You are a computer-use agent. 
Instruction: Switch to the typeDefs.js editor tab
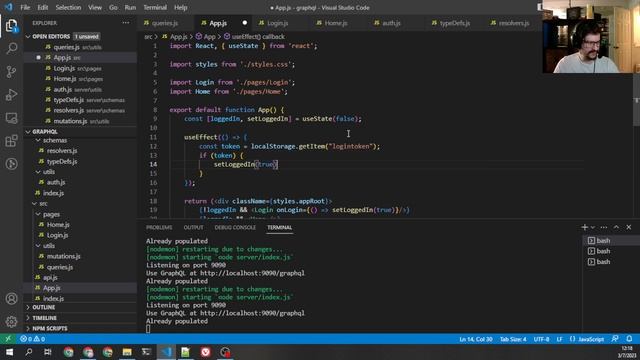455,23
